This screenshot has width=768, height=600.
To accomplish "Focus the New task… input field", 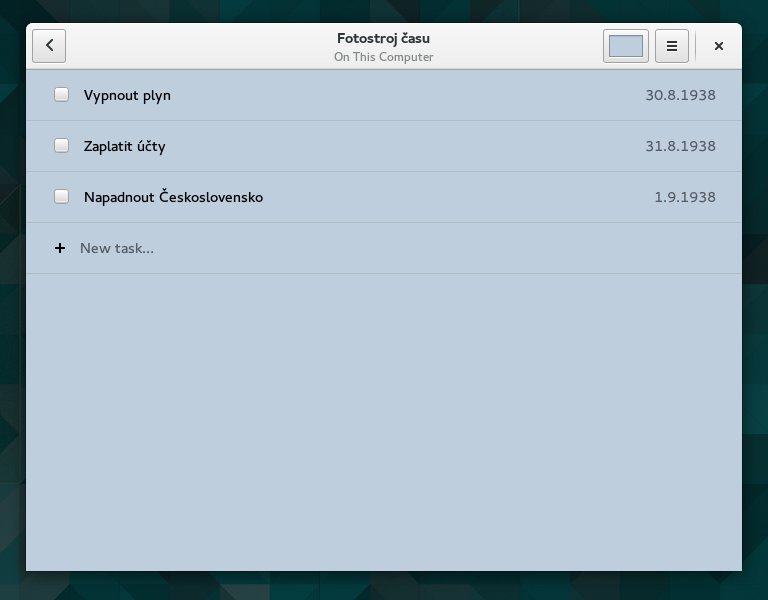I will 384,248.
